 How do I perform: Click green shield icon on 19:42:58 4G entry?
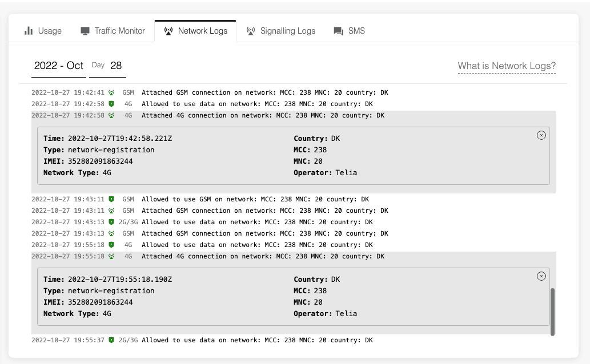[x=111, y=104]
